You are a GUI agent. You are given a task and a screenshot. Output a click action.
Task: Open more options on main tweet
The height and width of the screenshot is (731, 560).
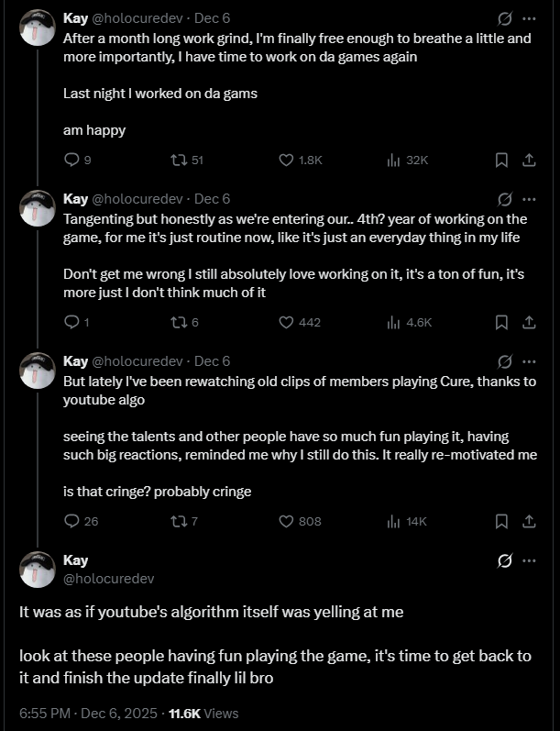(530, 560)
